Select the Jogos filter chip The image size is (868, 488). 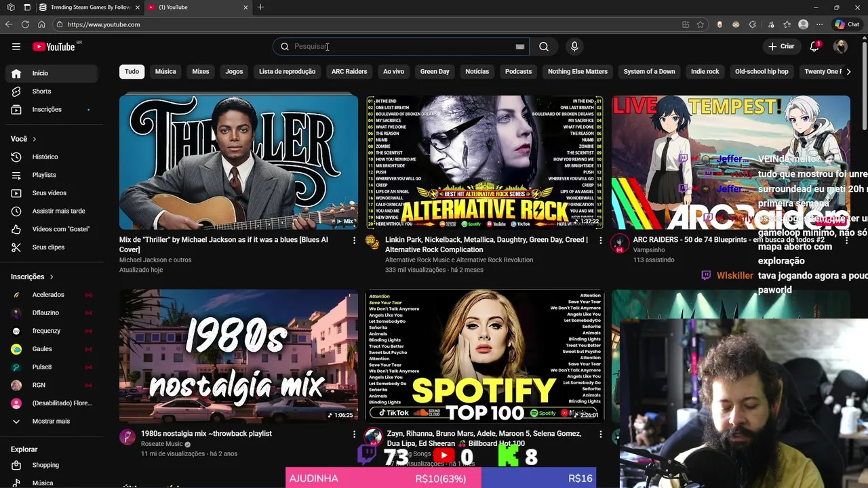(x=234, y=72)
